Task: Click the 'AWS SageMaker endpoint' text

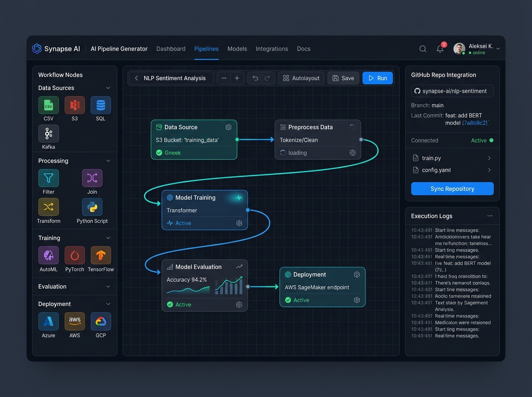Action: pos(317,288)
